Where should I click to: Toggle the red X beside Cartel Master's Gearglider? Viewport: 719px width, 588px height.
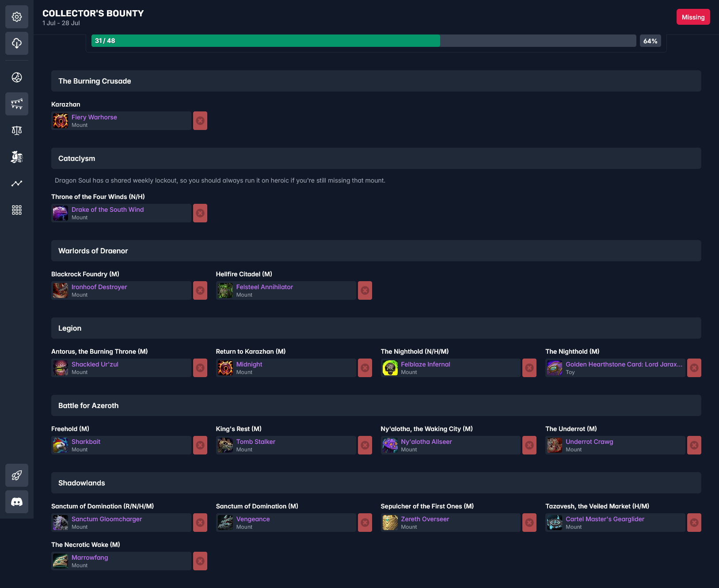[694, 523]
